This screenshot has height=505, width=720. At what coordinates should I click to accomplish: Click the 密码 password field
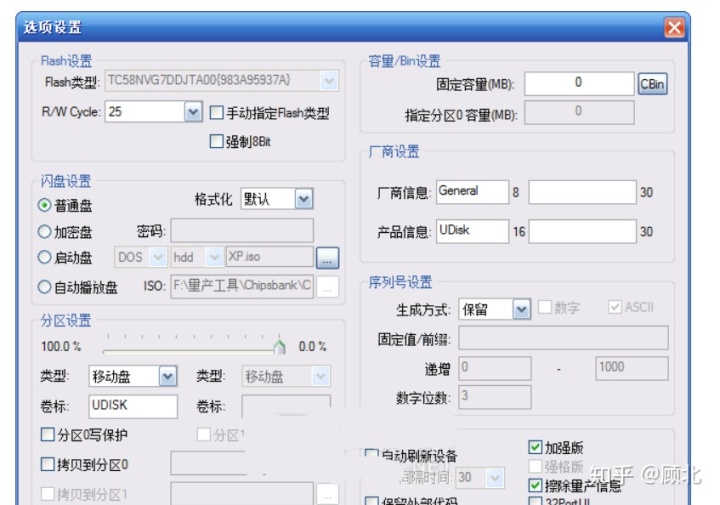point(242,230)
